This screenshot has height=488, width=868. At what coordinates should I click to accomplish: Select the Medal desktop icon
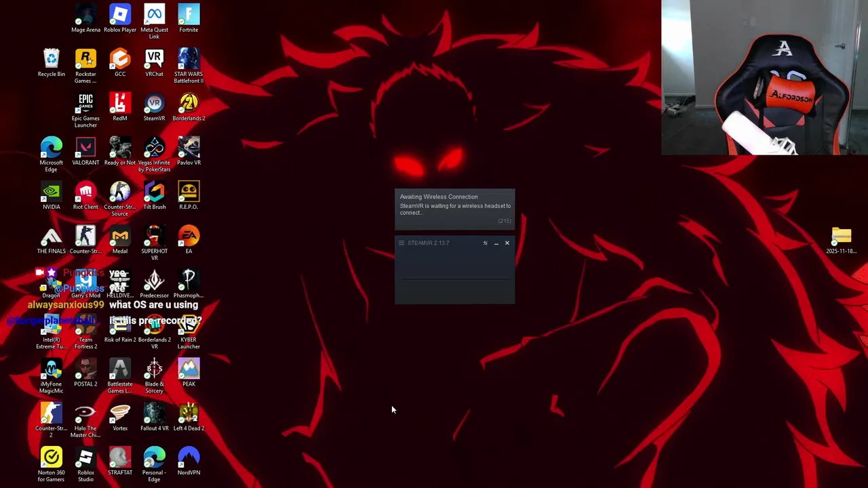point(120,240)
